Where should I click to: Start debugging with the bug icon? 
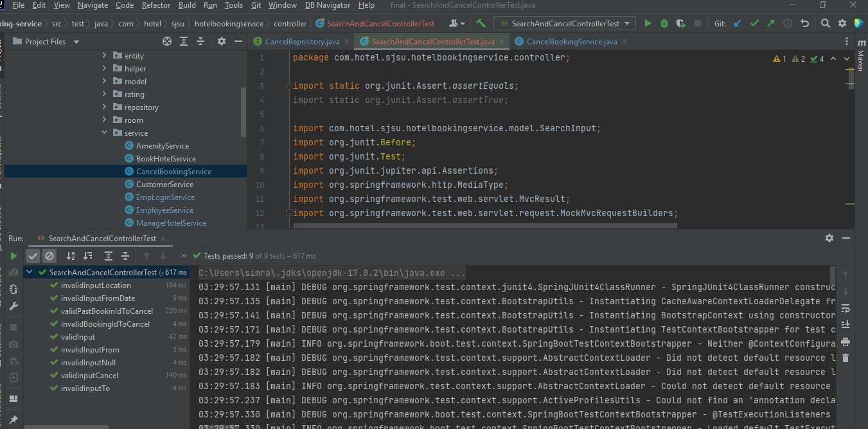(664, 23)
